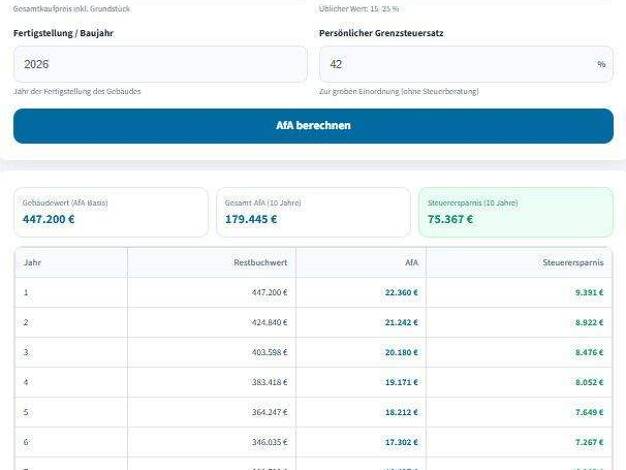Select Restbuchwert 383.418 € in year 4 row
This screenshot has height=470, width=626.
point(269,382)
